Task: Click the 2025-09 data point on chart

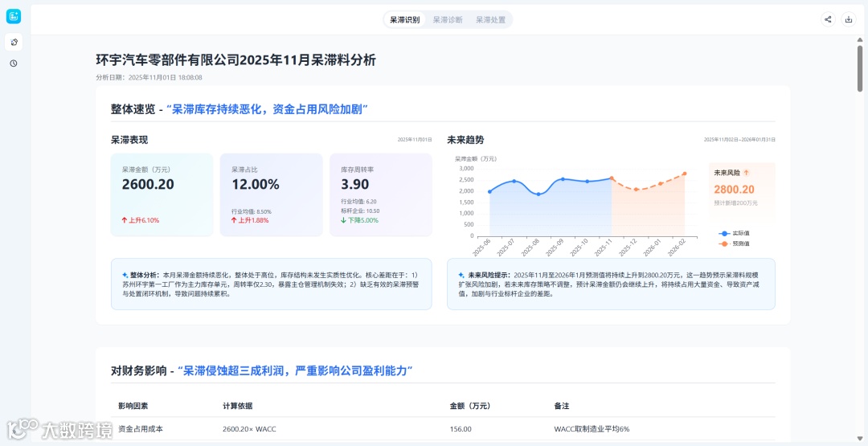Action: pos(563,178)
